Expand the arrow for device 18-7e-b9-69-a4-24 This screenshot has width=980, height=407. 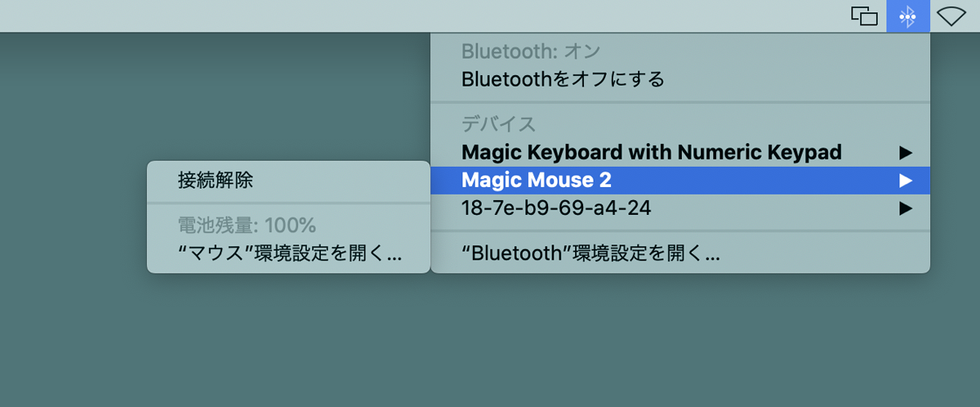point(904,208)
